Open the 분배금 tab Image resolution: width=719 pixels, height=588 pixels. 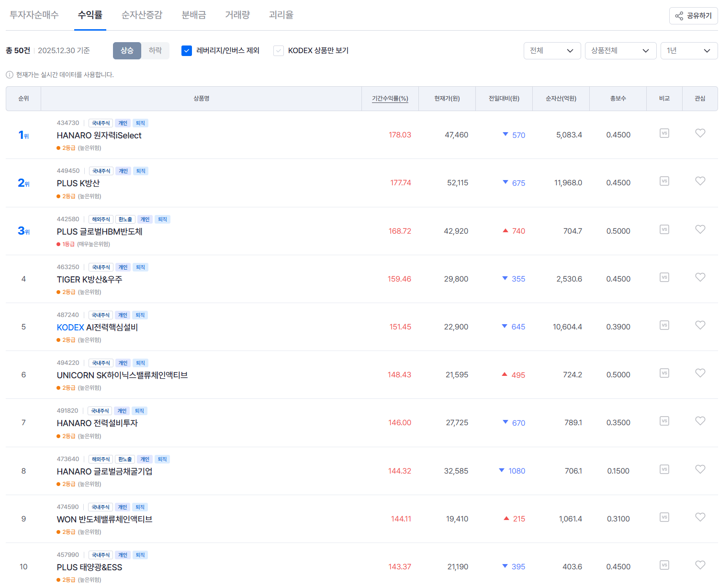coord(194,15)
